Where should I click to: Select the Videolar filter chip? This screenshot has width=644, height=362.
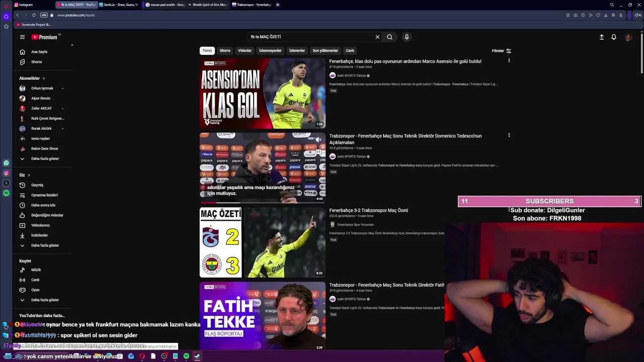tap(245, 50)
